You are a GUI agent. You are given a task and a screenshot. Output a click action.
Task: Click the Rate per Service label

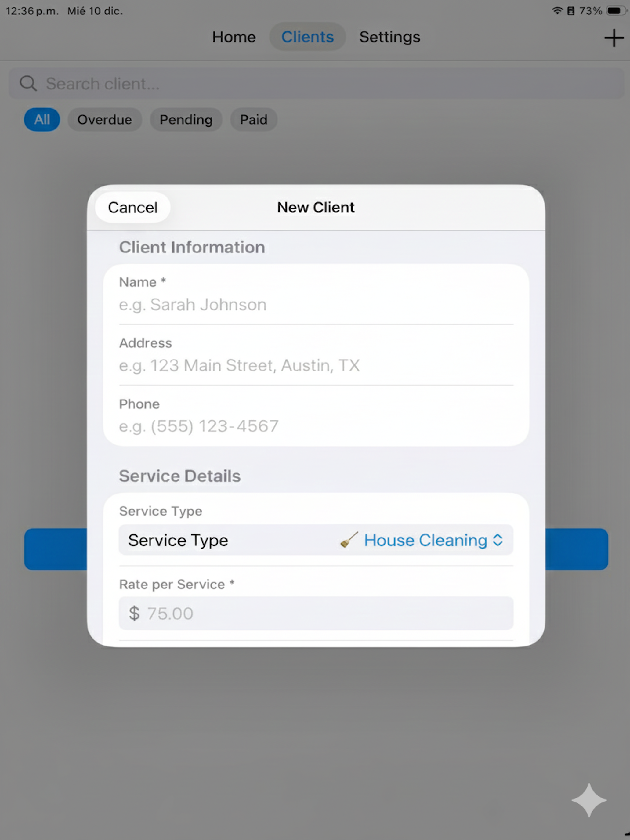pos(177,584)
